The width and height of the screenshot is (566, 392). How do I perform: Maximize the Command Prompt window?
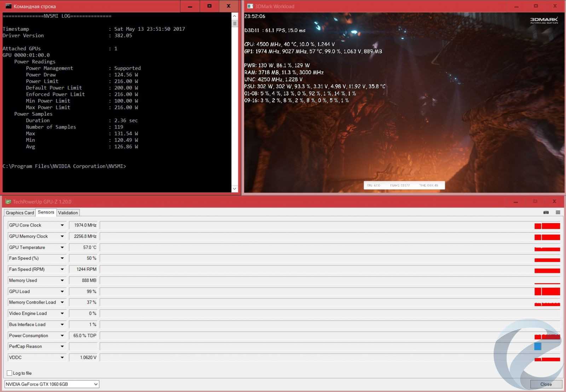209,6
